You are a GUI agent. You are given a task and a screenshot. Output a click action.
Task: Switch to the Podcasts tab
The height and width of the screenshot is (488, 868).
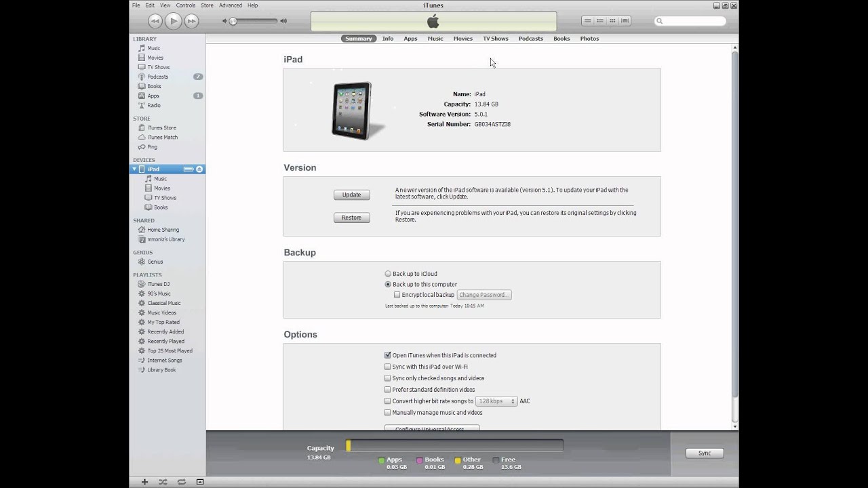(x=531, y=39)
